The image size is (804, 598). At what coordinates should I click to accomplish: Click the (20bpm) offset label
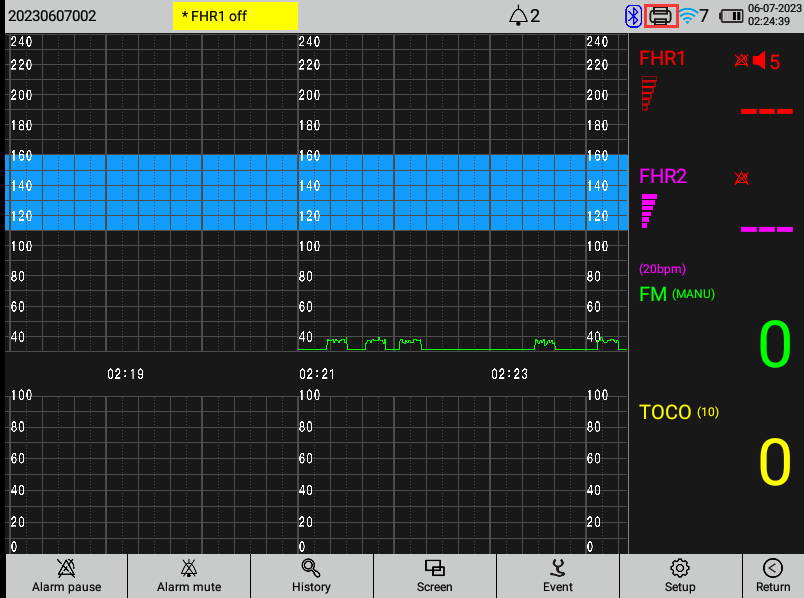pyautogui.click(x=662, y=269)
